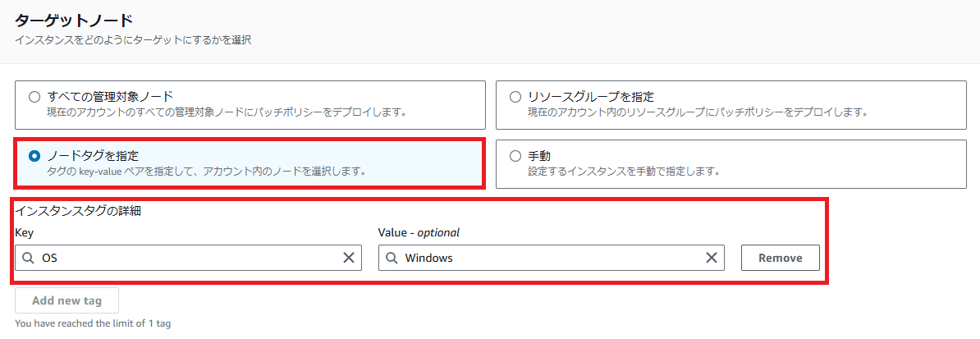The width and height of the screenshot is (980, 339).
Task: Clear the Windows value field with X
Action: click(x=712, y=258)
